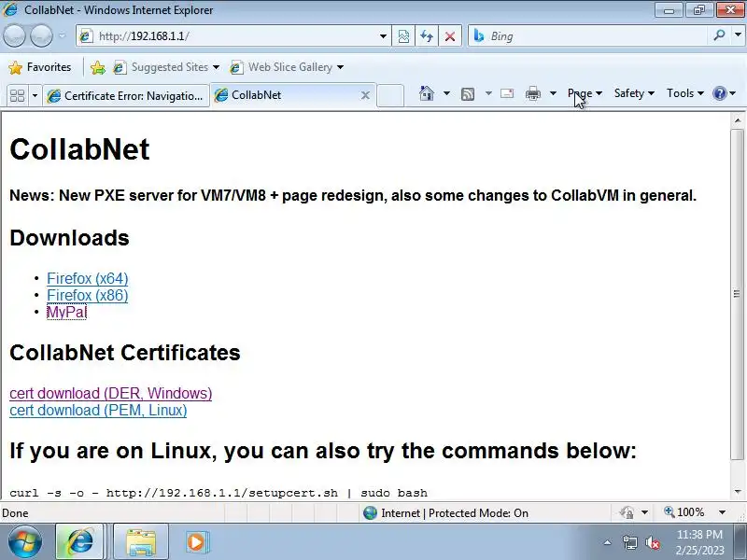Show hidden tray icons arrow
Screen dimensions: 747x560
coord(607,542)
